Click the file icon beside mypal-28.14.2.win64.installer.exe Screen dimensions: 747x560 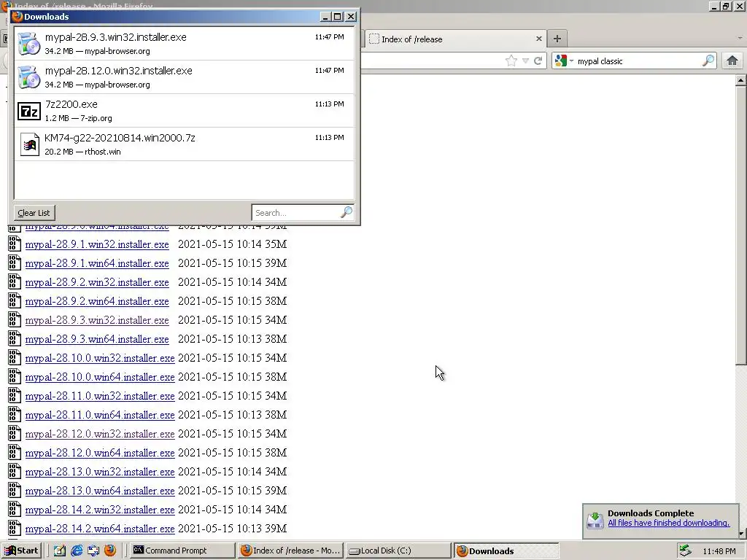[15, 528]
